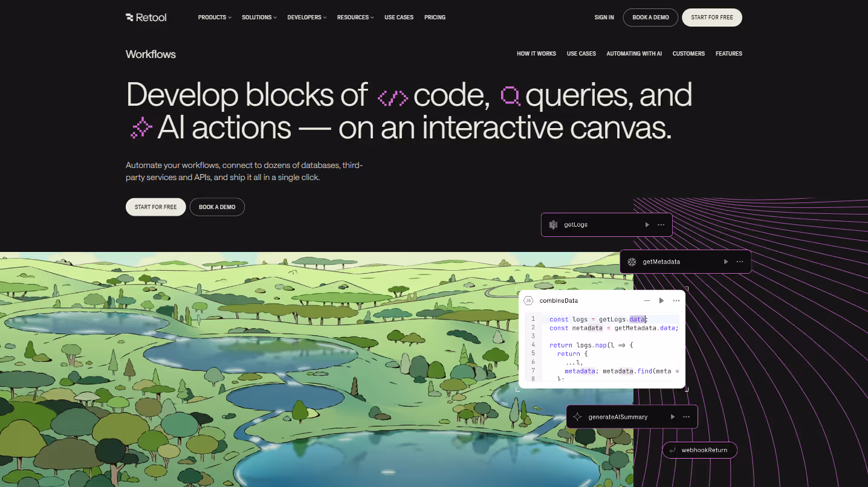Open the getLogs block ellipsis menu
The image size is (868, 487).
(661, 225)
